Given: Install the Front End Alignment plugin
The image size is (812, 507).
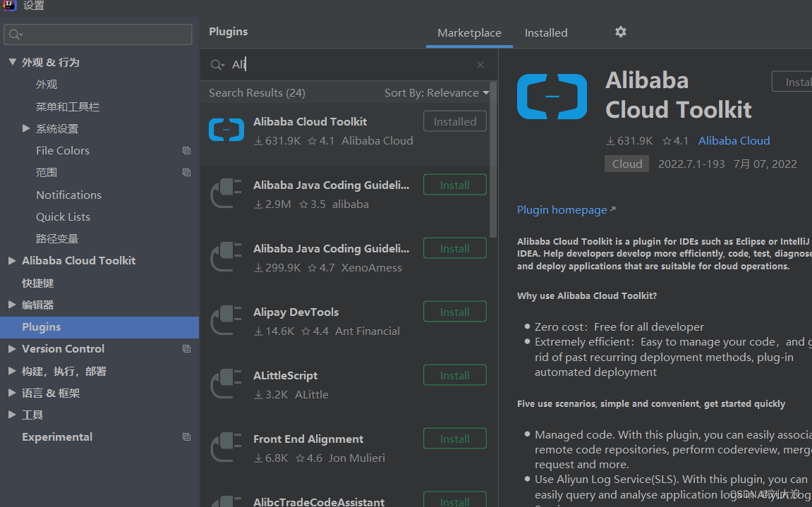Looking at the screenshot, I should [455, 439].
